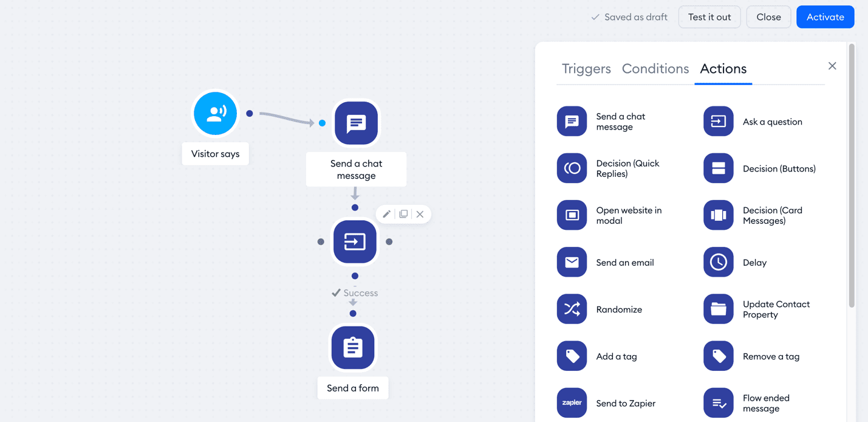This screenshot has height=422, width=868.
Task: Select the "Randomize" shuffle icon
Action: (x=572, y=309)
